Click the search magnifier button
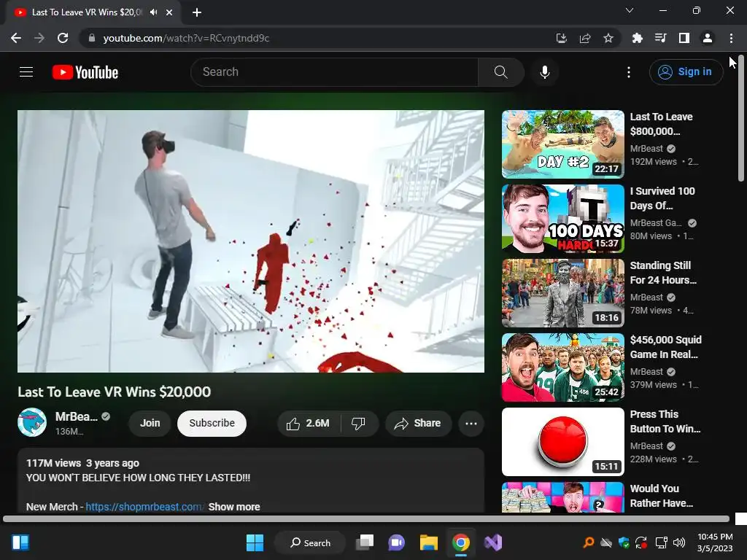This screenshot has width=747, height=560. click(500, 72)
